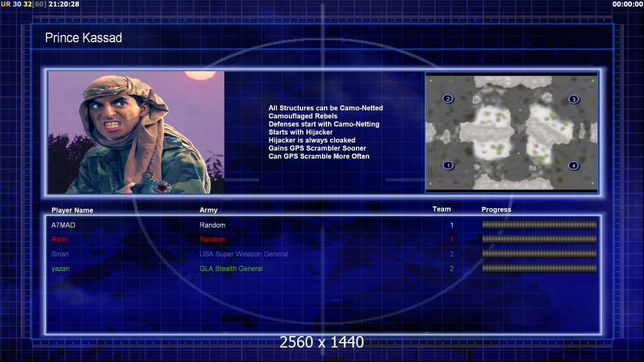The image size is (644, 362).
Task: Click Sinan's loading progress bar
Action: pyautogui.click(x=539, y=254)
